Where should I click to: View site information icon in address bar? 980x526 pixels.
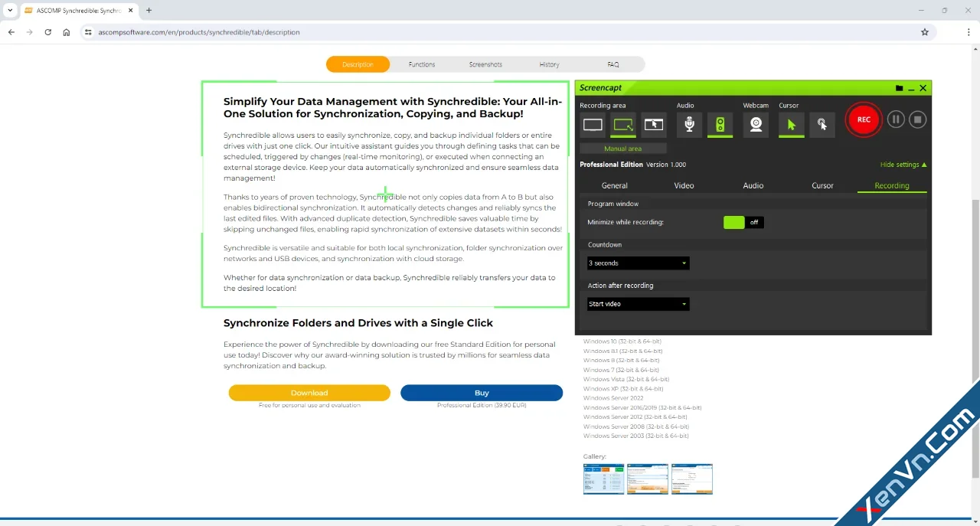click(x=88, y=32)
